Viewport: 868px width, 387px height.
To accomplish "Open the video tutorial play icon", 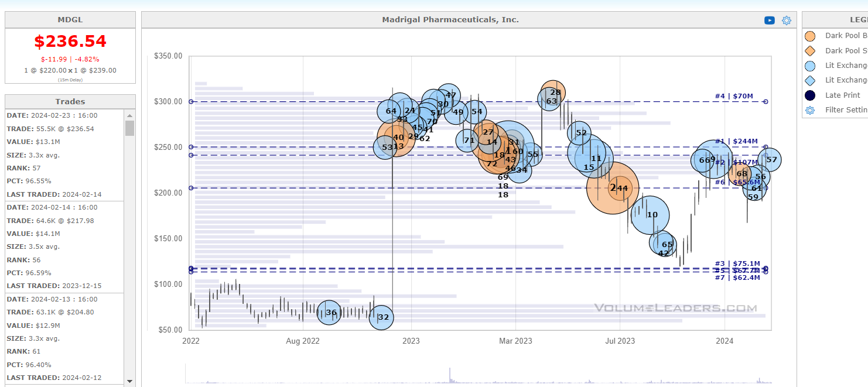I will (770, 20).
